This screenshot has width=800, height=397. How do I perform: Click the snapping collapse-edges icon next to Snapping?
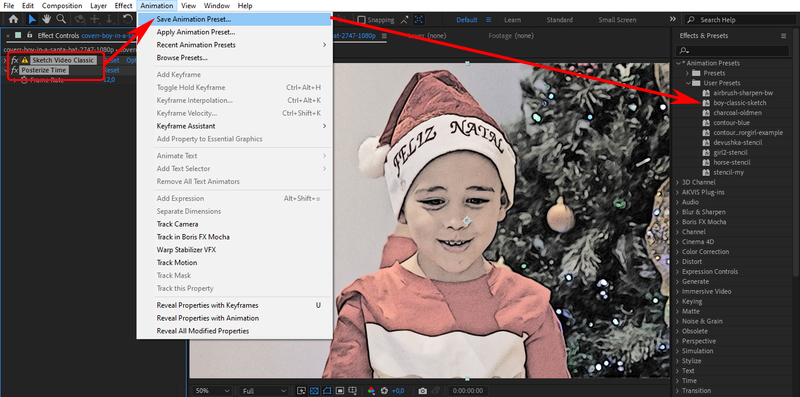coord(404,20)
